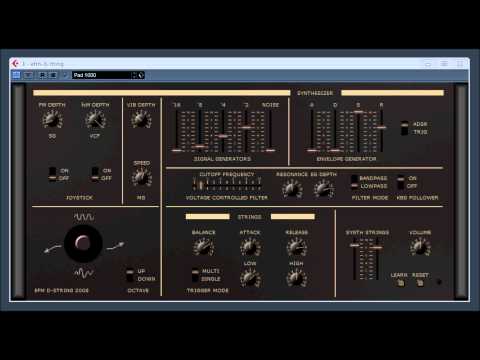Click the PB DEPTH knob

point(52,120)
